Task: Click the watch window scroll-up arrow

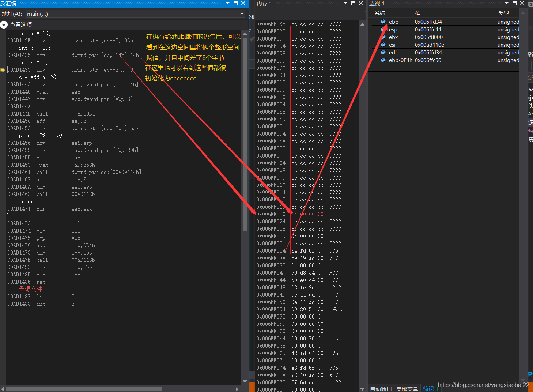Action: (523, 12)
